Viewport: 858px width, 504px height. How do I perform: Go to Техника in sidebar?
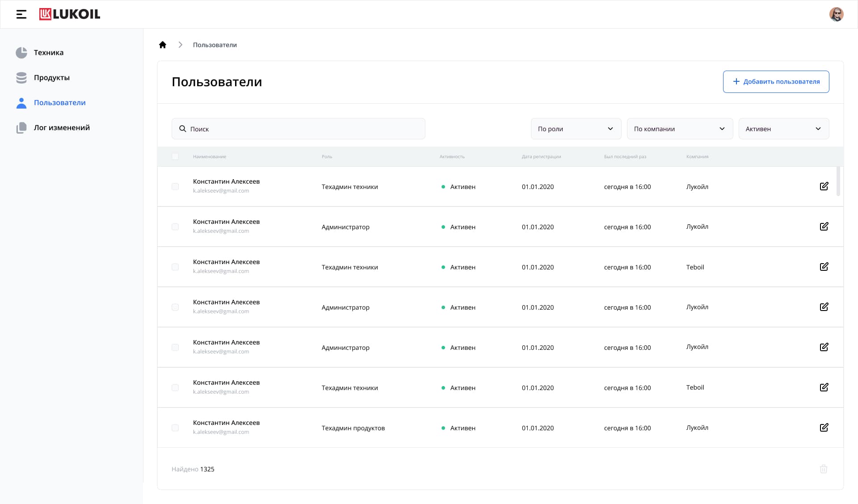(x=49, y=53)
